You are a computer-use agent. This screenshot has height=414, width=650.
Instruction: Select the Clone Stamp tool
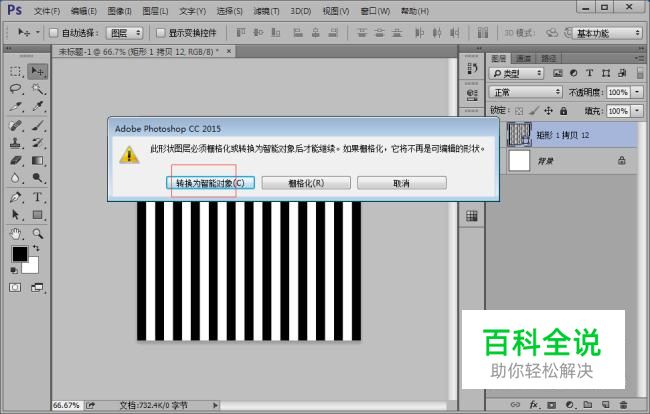16,143
